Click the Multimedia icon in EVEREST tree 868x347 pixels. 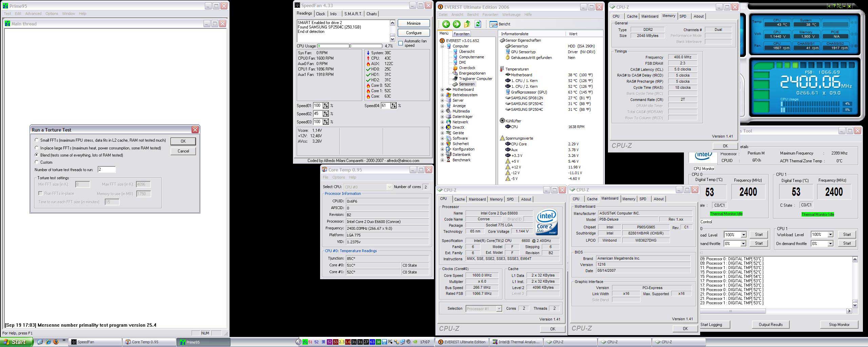click(449, 111)
